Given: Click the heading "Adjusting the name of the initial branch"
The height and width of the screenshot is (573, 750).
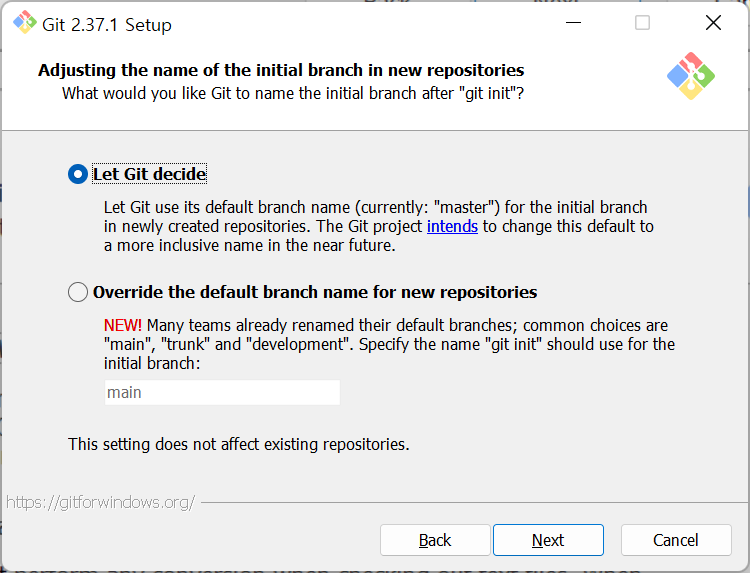Looking at the screenshot, I should click(281, 70).
